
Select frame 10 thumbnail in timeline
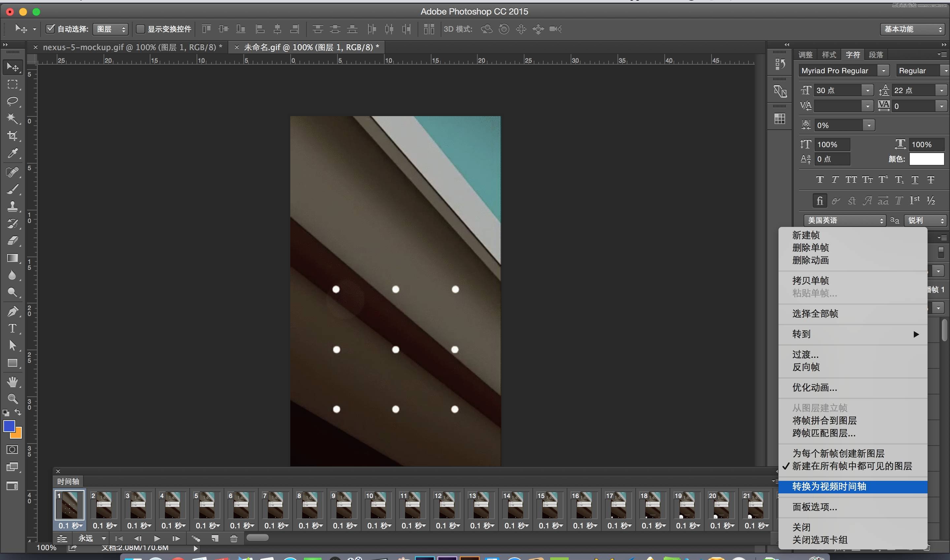(x=378, y=506)
